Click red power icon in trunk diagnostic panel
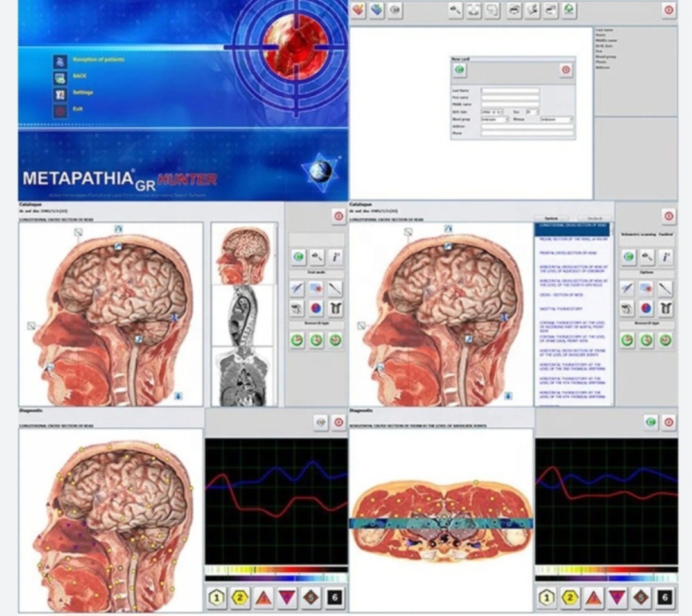The height and width of the screenshot is (616, 692). coord(669,422)
